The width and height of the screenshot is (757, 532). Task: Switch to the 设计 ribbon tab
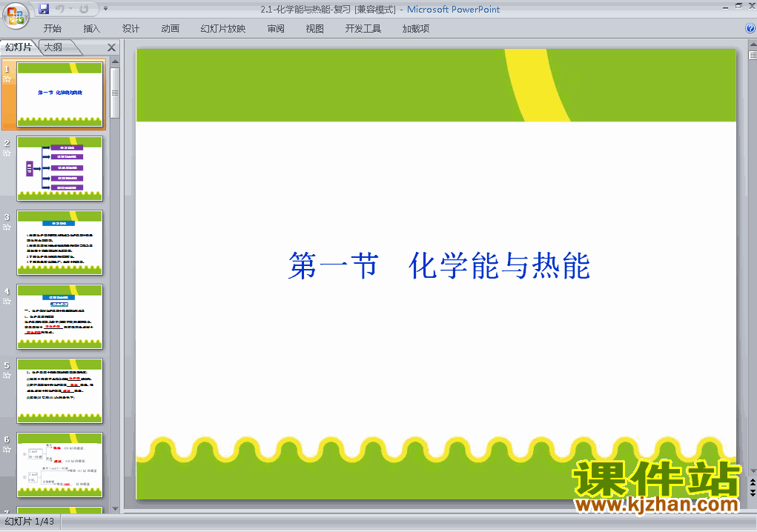click(x=130, y=28)
